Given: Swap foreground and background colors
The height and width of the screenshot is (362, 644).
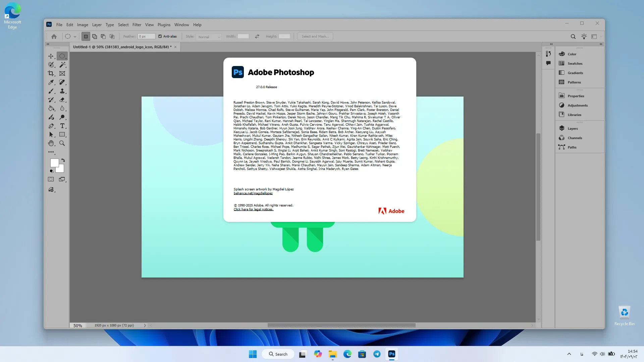Looking at the screenshot, I should tap(63, 160).
